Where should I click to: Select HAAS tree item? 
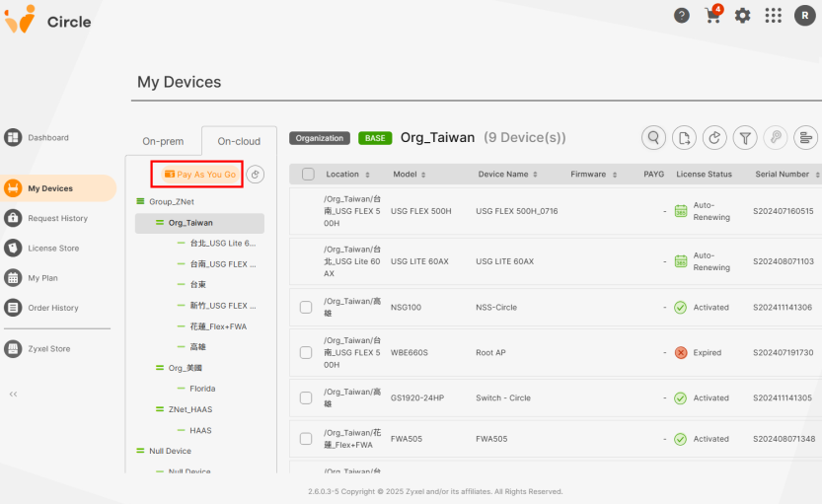(x=200, y=430)
